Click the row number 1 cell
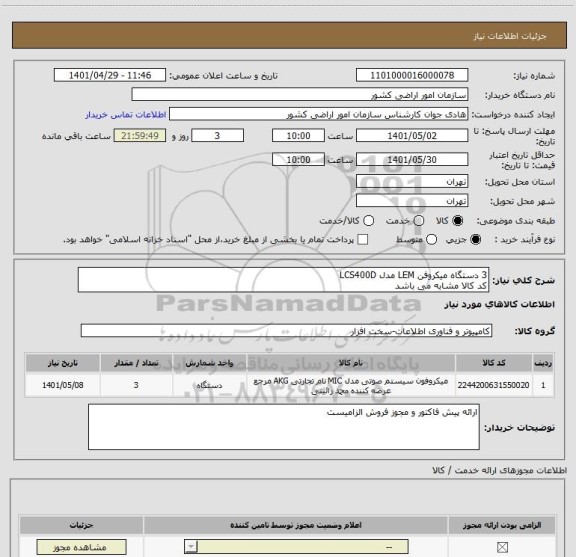576x557 pixels. [543, 385]
